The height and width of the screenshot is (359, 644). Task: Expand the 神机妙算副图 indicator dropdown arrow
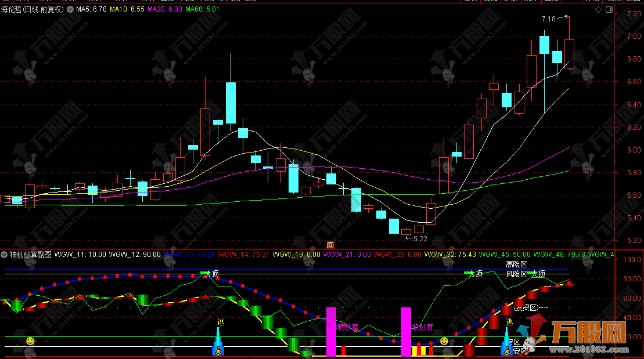point(5,254)
